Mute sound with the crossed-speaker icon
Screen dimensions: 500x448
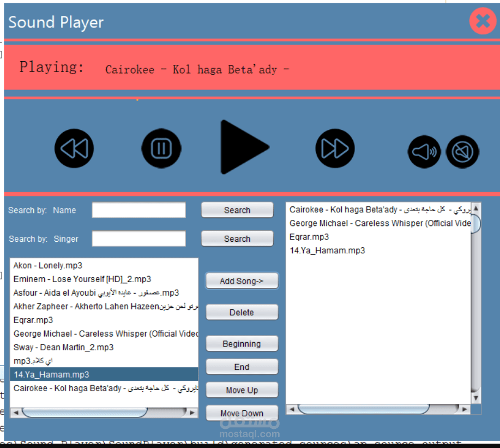pos(462,152)
